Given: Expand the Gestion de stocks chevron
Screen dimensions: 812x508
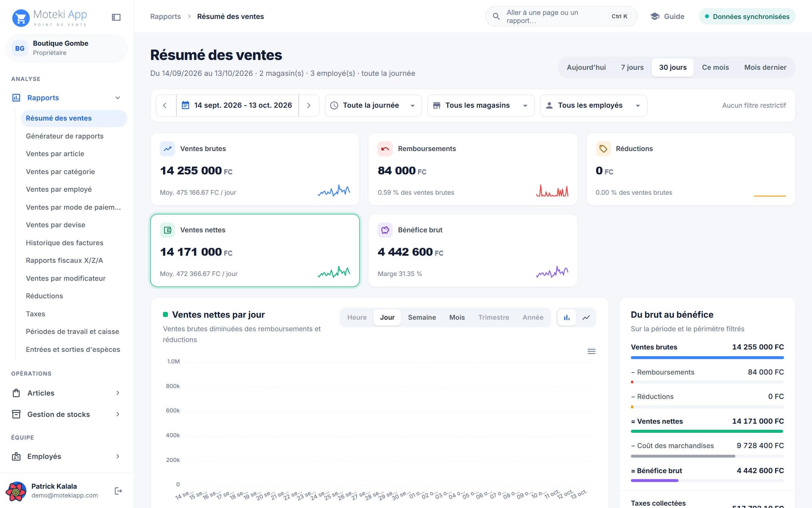Looking at the screenshot, I should (117, 415).
